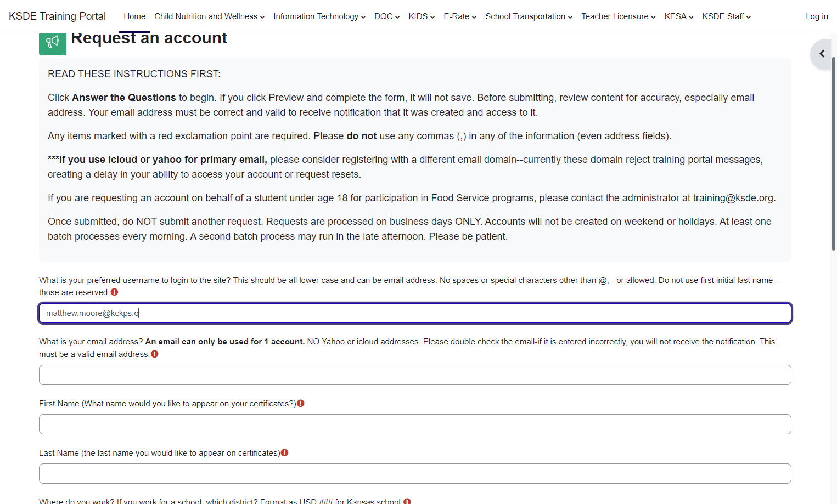
Task: Click the required icon beside email address question
Action: click(x=155, y=354)
